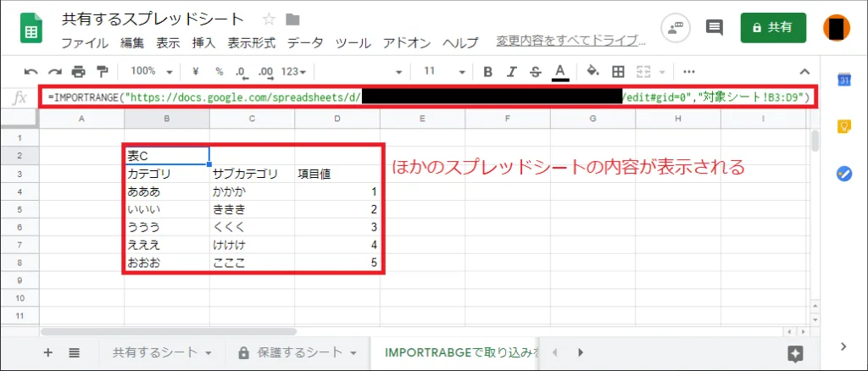Open Google Calendar side panel
Viewport: 868px width, 371px height.
point(843,80)
